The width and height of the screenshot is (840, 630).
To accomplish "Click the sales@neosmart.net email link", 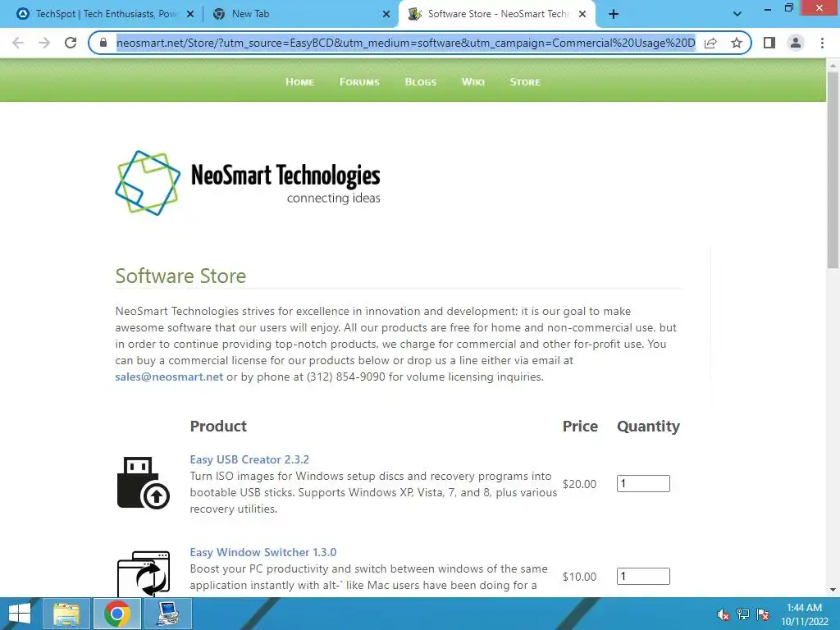I will pyautogui.click(x=169, y=377).
